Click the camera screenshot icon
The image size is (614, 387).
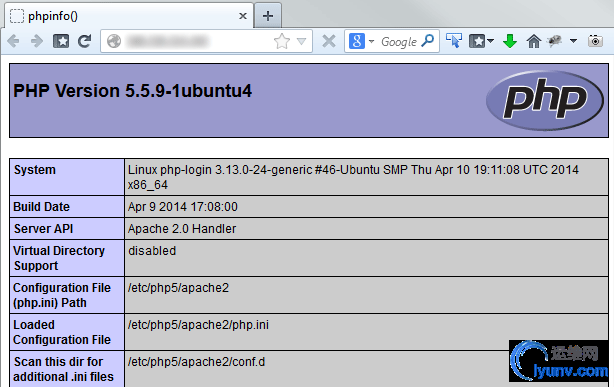(595, 41)
